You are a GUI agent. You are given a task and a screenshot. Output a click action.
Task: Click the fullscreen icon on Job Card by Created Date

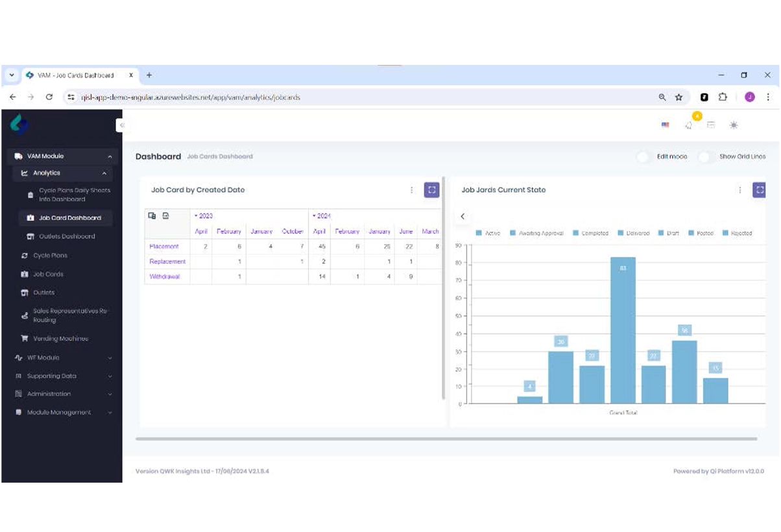tap(431, 190)
